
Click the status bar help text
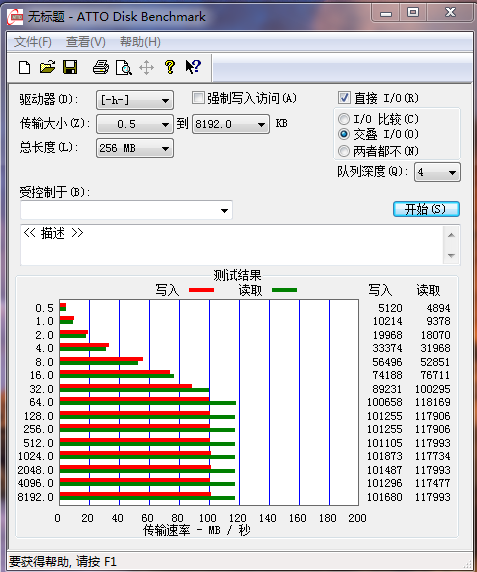[x=63, y=561]
